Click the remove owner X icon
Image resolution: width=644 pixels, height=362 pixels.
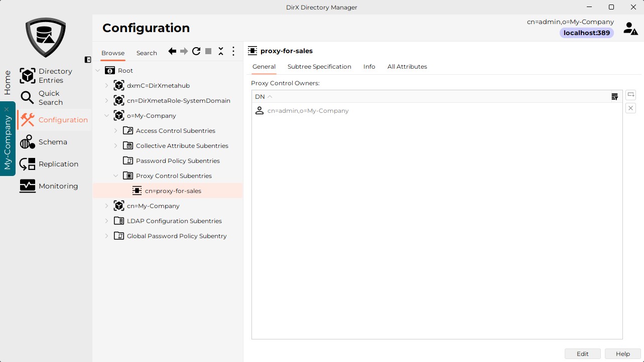(630, 108)
